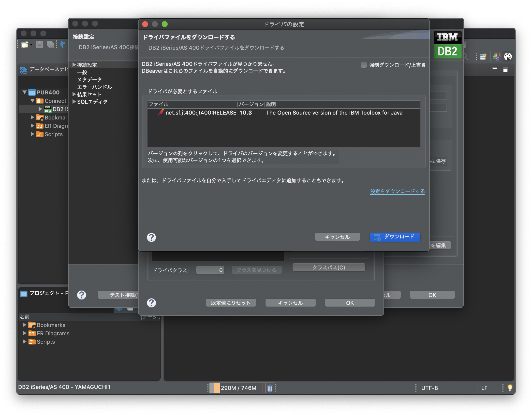
Task: Select the エラーハンドル settings page
Action: point(94,87)
